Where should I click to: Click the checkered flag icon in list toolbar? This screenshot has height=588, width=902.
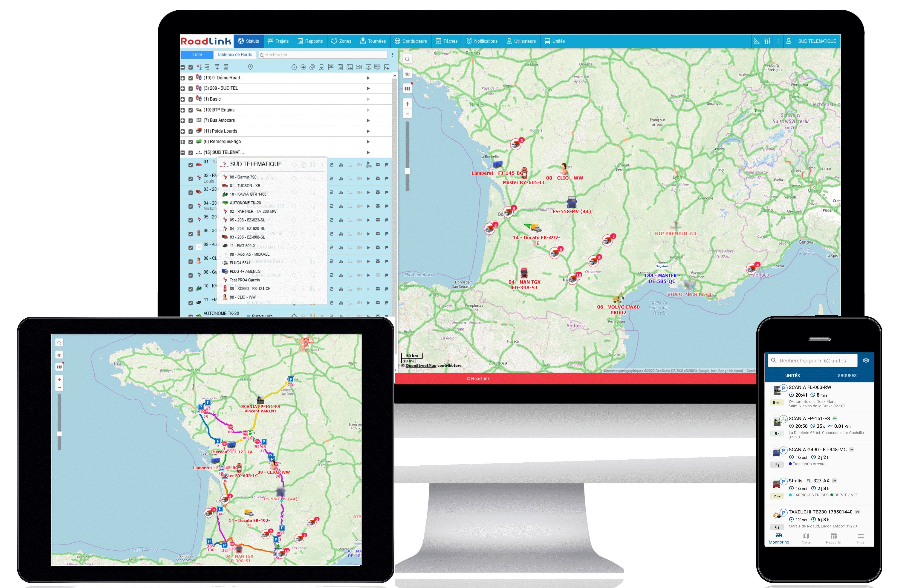point(331,67)
